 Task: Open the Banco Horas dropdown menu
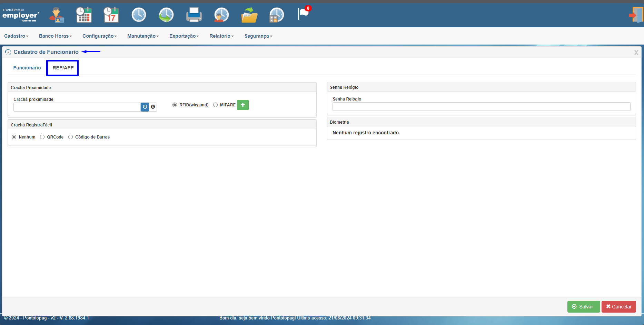pos(55,36)
